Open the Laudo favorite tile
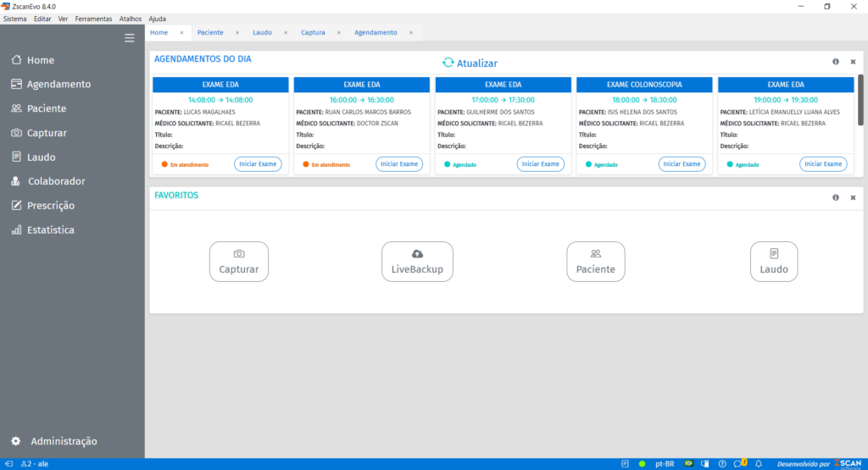The width and height of the screenshot is (868, 470). (773, 262)
